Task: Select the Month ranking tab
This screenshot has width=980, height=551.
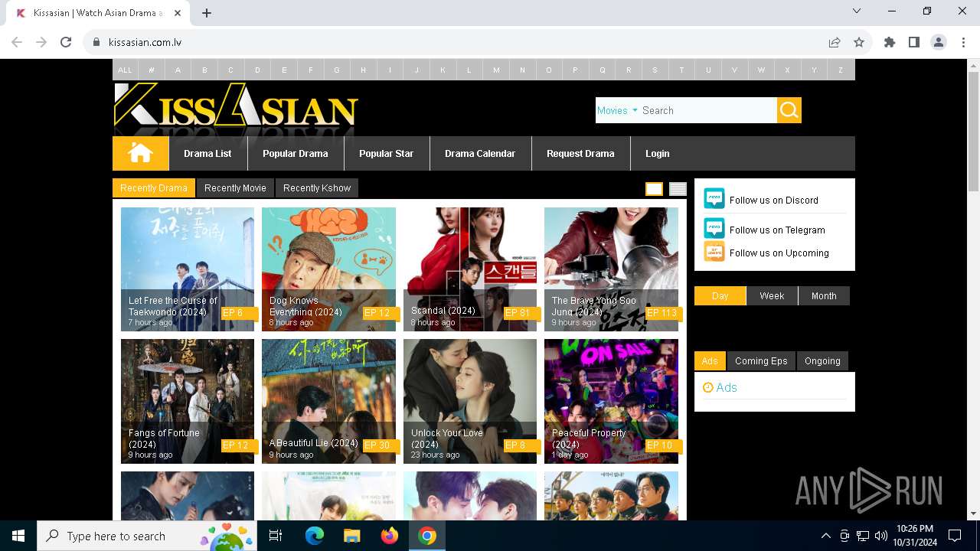Action: pyautogui.click(x=824, y=295)
